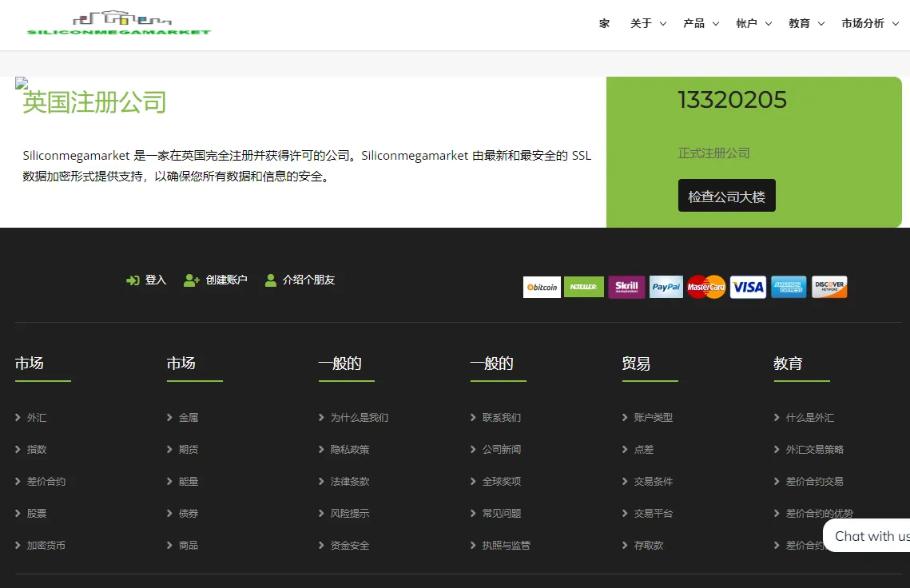Click the 贸易 footer column heading
Image resolution: width=910 pixels, height=588 pixels.
tap(636, 364)
